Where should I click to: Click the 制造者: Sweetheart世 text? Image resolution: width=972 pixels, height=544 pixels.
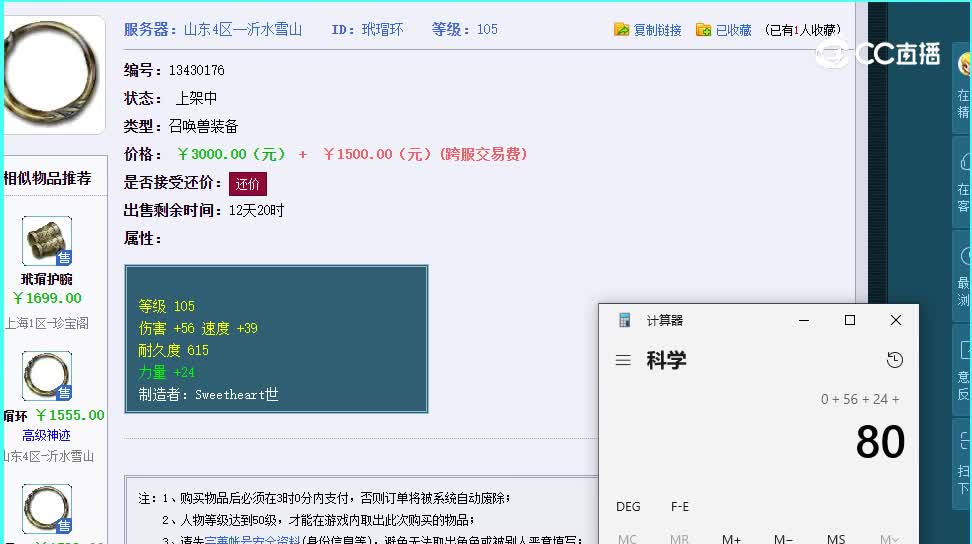click(208, 395)
